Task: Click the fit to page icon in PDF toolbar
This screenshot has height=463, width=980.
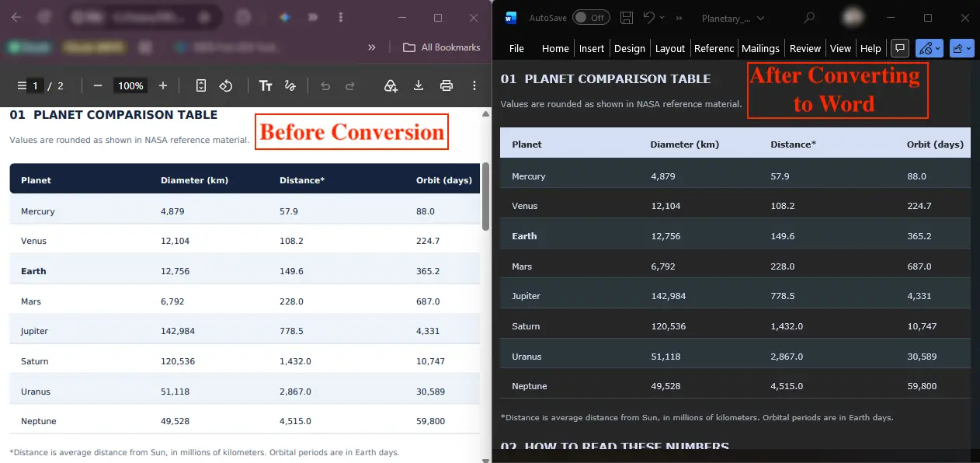Action: pyautogui.click(x=201, y=85)
